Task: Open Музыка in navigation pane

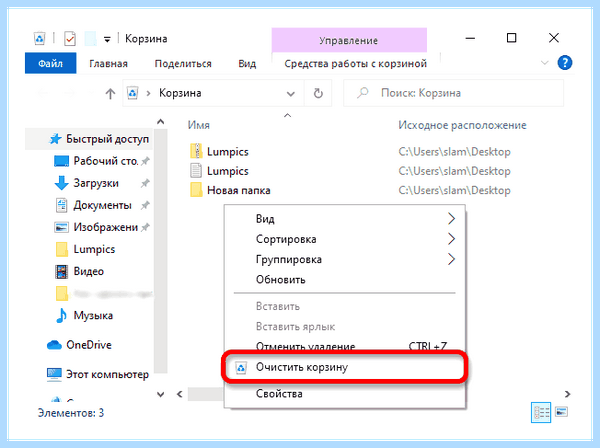Action: click(x=93, y=316)
